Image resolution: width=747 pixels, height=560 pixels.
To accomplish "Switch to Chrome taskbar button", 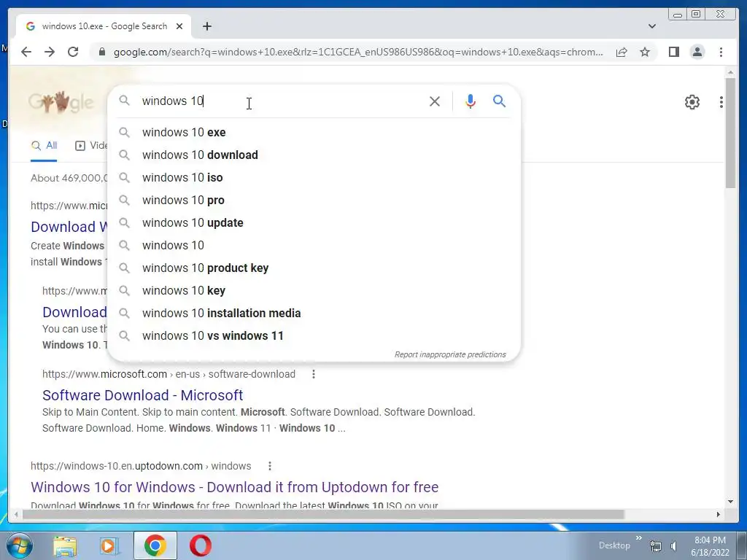I will click(x=155, y=545).
